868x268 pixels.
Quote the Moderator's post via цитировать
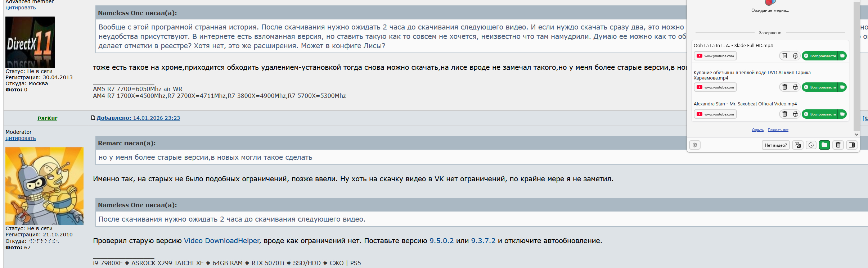[x=21, y=138]
